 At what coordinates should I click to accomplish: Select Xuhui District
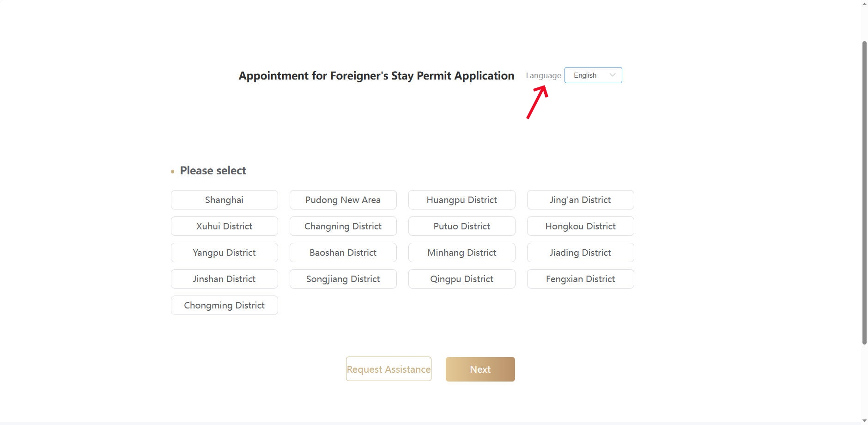tap(225, 226)
